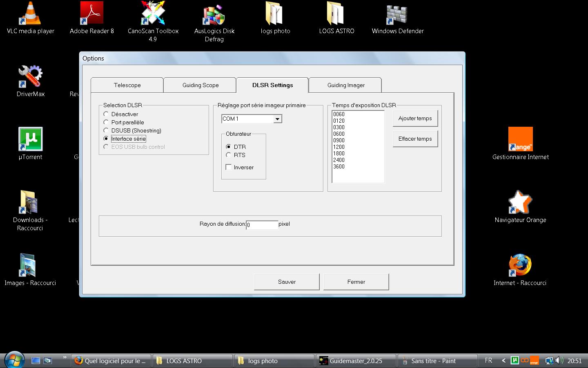Click Show Desktop quick launch icon
Image resolution: width=588 pixels, height=368 pixels.
(36, 361)
